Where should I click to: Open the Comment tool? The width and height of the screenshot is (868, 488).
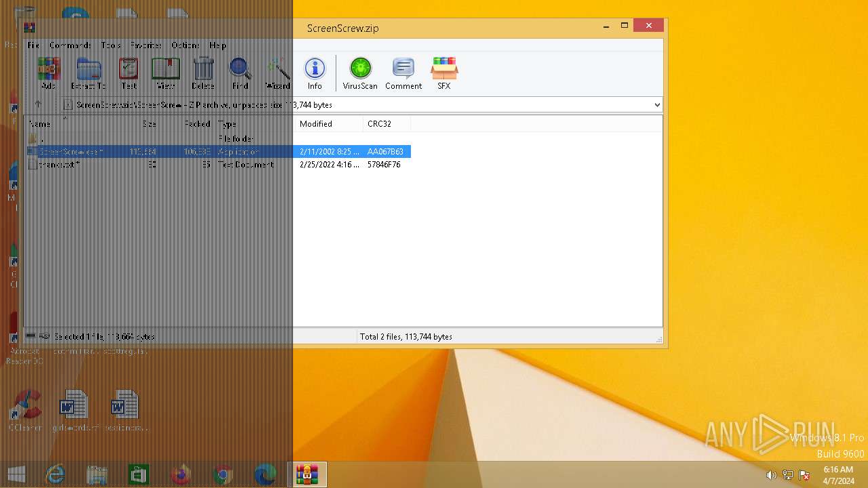(x=403, y=73)
